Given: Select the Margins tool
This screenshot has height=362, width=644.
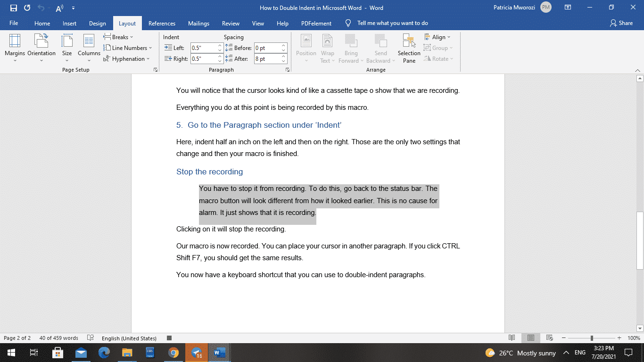Looking at the screenshot, I should [15, 48].
